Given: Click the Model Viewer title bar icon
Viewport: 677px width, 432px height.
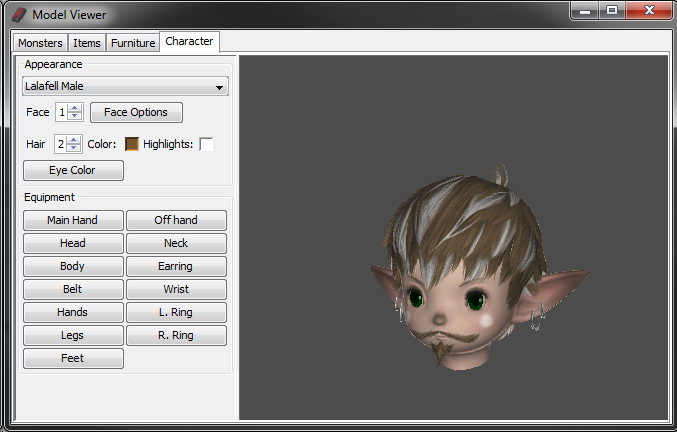Looking at the screenshot, I should click(x=19, y=15).
